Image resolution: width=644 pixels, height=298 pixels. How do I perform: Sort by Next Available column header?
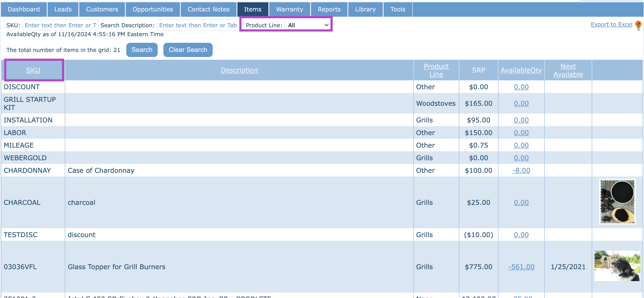(x=568, y=70)
